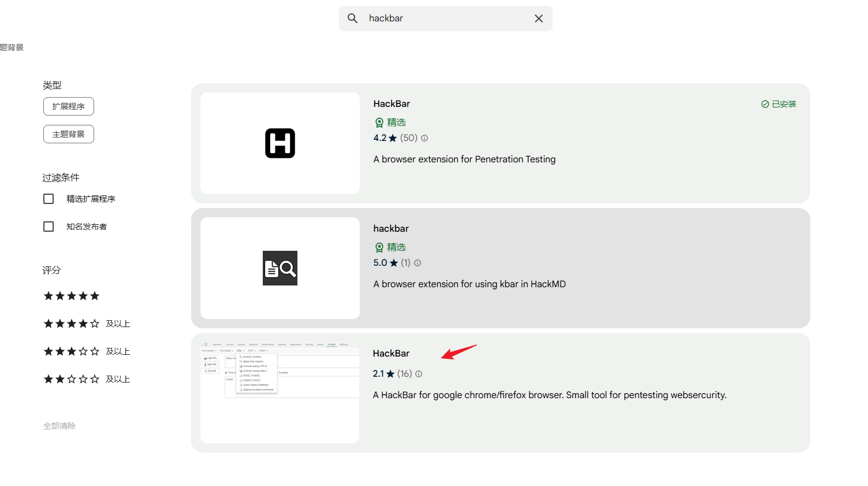Filter by three stars 及以上
This screenshot has height=486, width=868.
pos(87,351)
